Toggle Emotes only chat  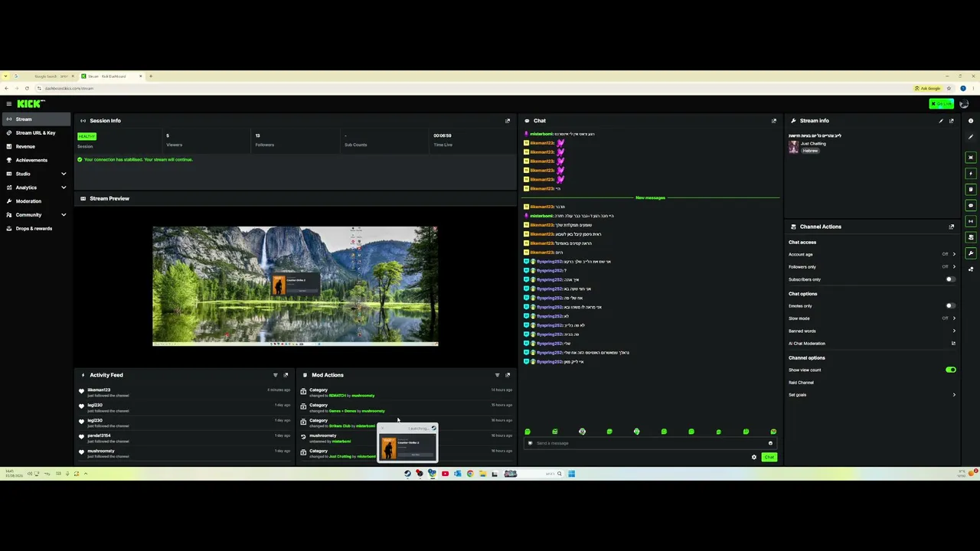coord(950,306)
